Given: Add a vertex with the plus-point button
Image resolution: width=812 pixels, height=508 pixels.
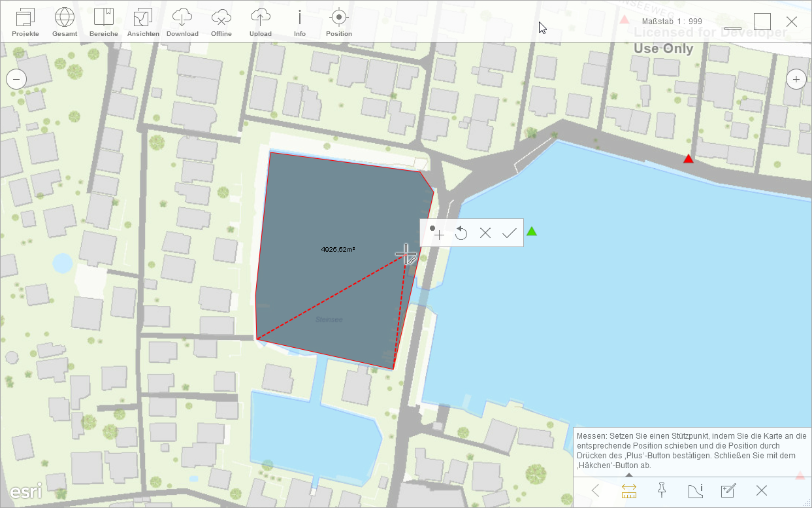Looking at the screenshot, I should coord(437,233).
